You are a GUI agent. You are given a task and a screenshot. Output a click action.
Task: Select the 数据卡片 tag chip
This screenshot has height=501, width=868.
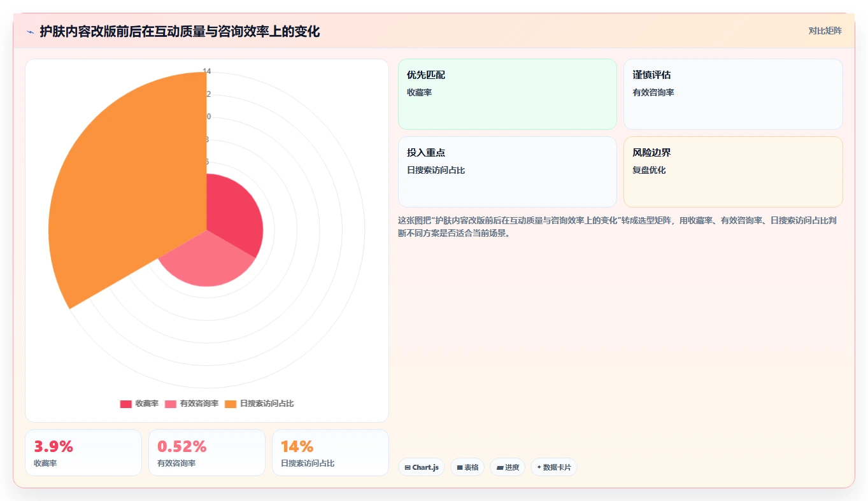(x=554, y=467)
